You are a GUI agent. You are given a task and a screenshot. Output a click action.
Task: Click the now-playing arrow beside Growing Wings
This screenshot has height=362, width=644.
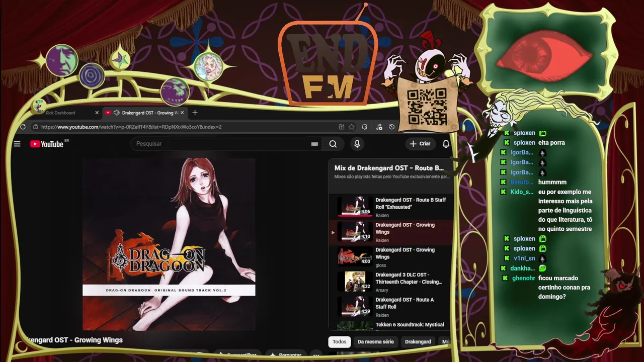[333, 232]
